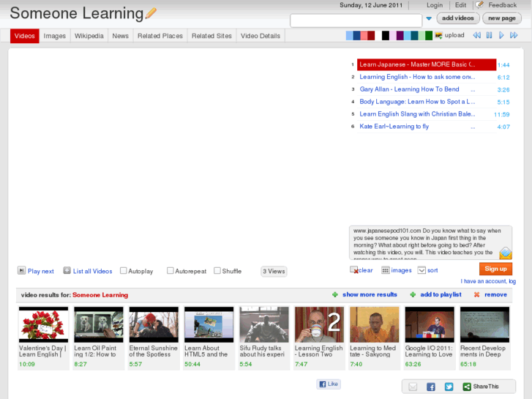Click the search input field
532x399 pixels.
(356, 20)
